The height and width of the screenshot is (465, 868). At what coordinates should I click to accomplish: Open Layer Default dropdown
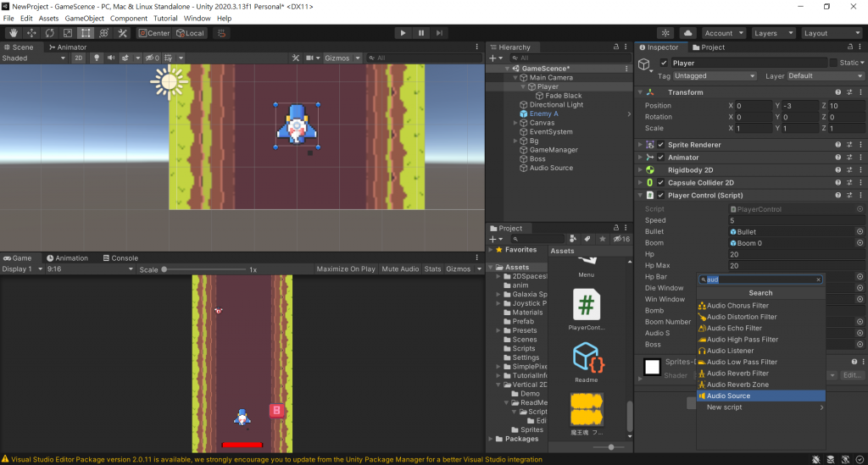(x=825, y=75)
